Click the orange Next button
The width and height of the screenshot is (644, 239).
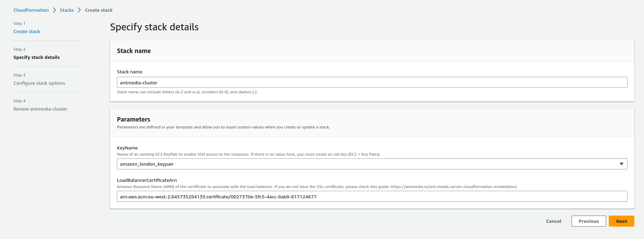click(621, 221)
